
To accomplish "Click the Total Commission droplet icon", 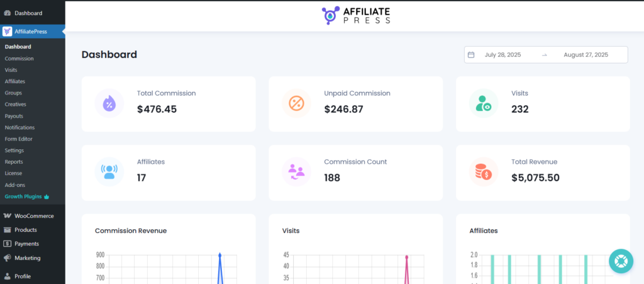I will [109, 104].
